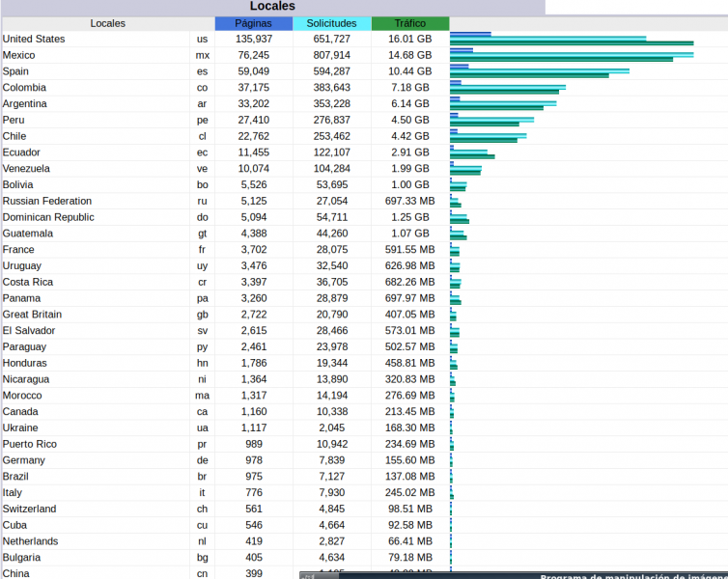Click the 'es' locale code for Spain
Screen dimensions: 728x579
[x=202, y=71]
